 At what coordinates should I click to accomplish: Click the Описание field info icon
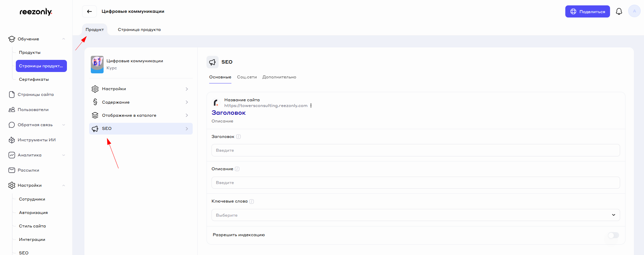click(237, 169)
